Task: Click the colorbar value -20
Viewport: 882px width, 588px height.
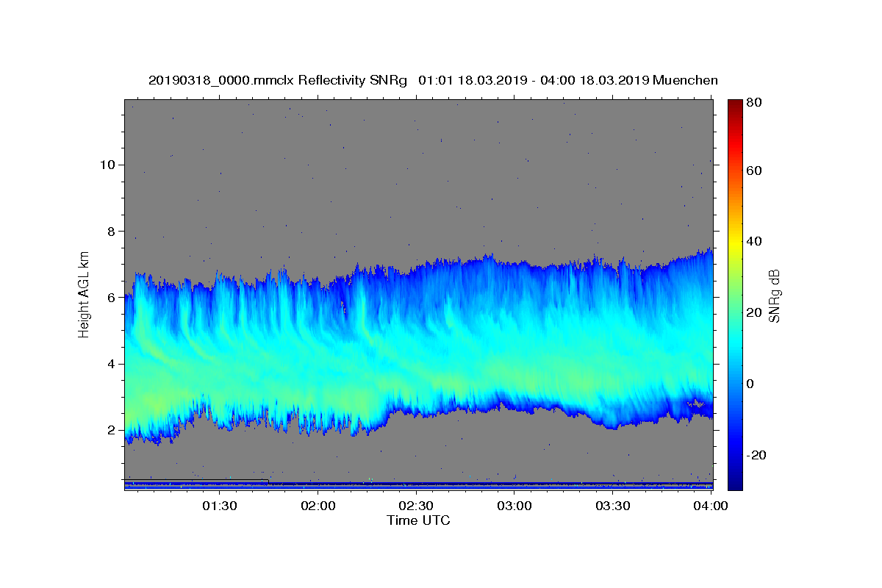Action: pos(756,455)
